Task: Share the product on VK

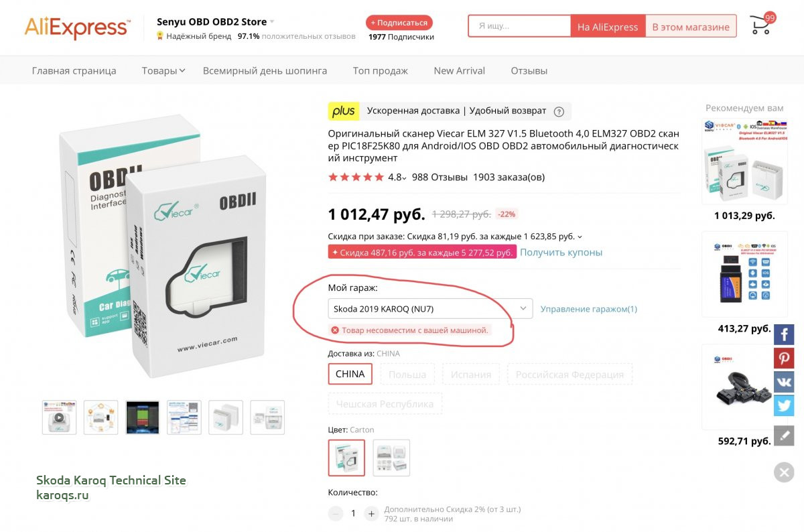Action: coord(784,382)
